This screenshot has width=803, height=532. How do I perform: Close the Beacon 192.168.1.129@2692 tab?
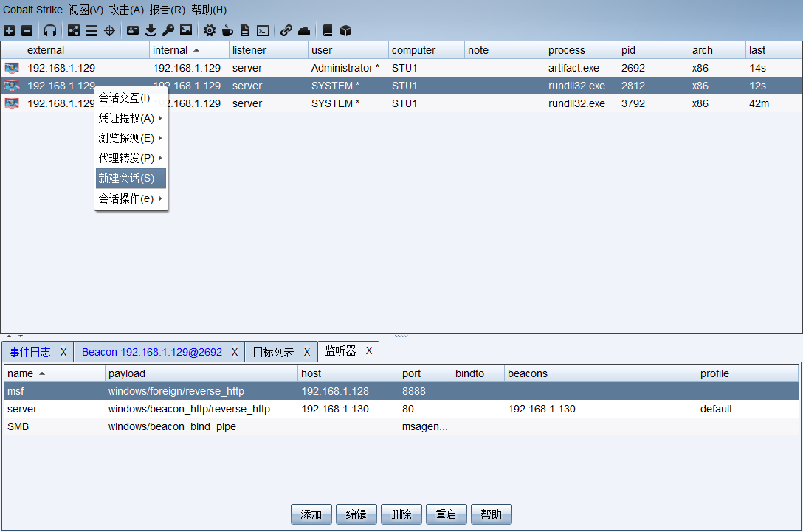(235, 352)
